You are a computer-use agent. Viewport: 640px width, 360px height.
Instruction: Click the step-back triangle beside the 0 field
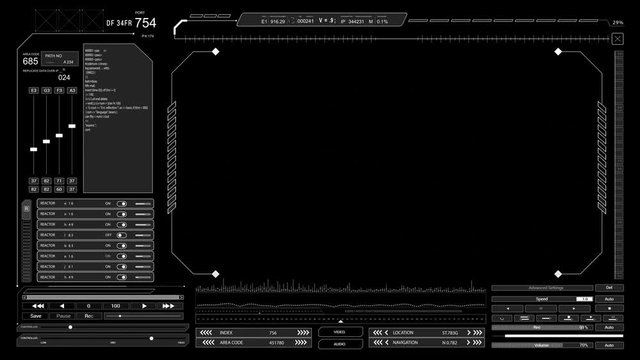pos(62,306)
